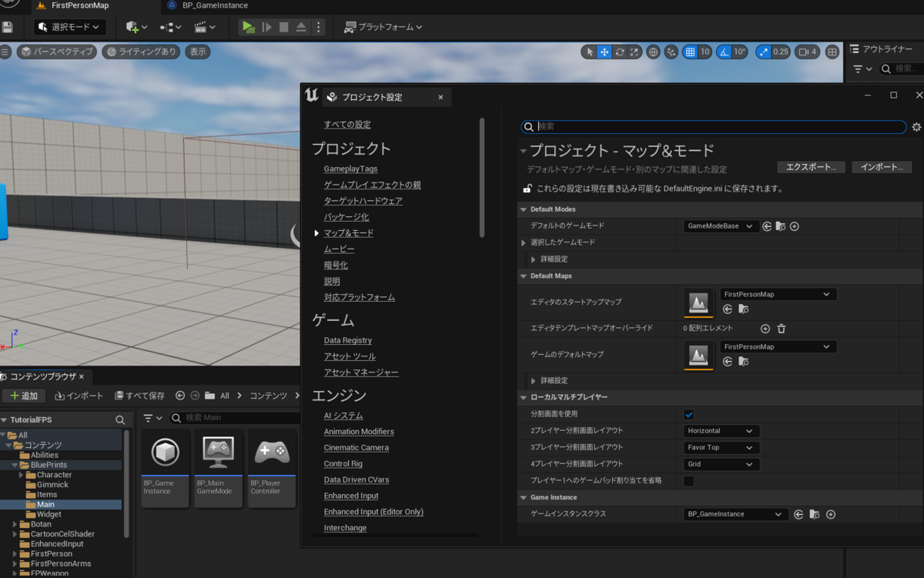Image resolution: width=924 pixels, height=578 pixels.
Task: Open scale snap value 0.25
Action: [781, 52]
